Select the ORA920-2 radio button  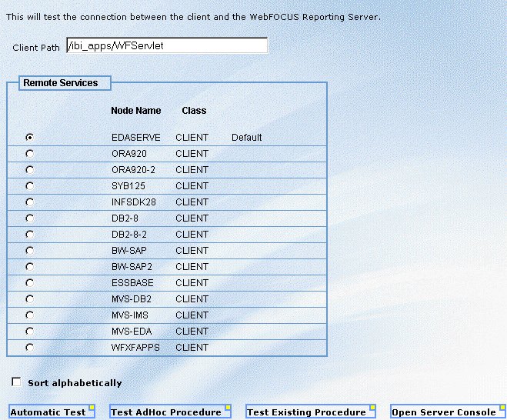point(30,170)
